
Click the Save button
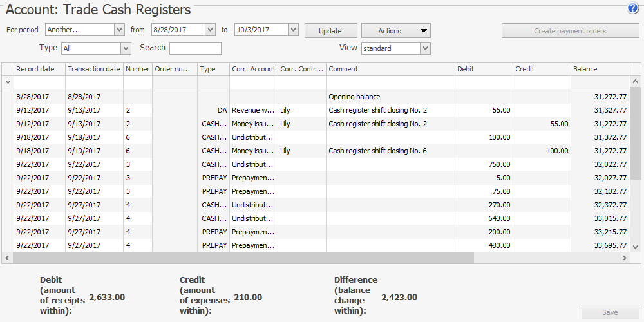pyautogui.click(x=610, y=312)
